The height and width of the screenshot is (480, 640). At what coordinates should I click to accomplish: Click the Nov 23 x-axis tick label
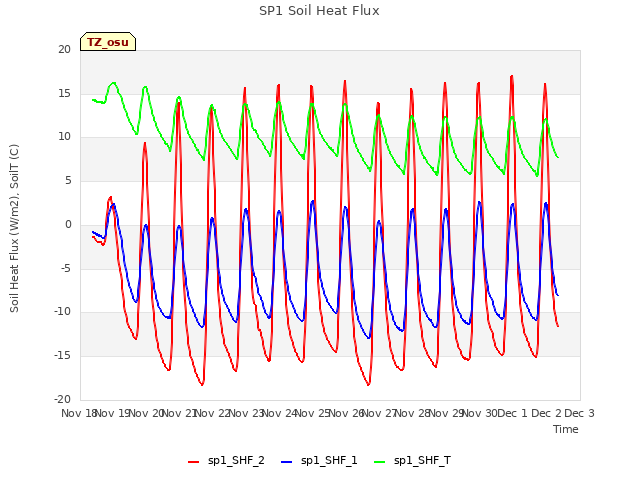point(246,413)
